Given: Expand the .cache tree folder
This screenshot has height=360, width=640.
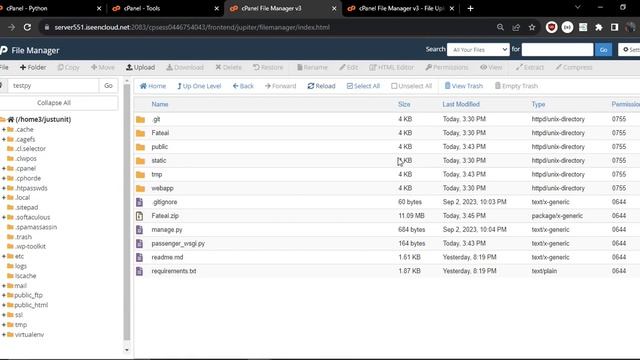Looking at the screenshot, I should click(4, 129).
